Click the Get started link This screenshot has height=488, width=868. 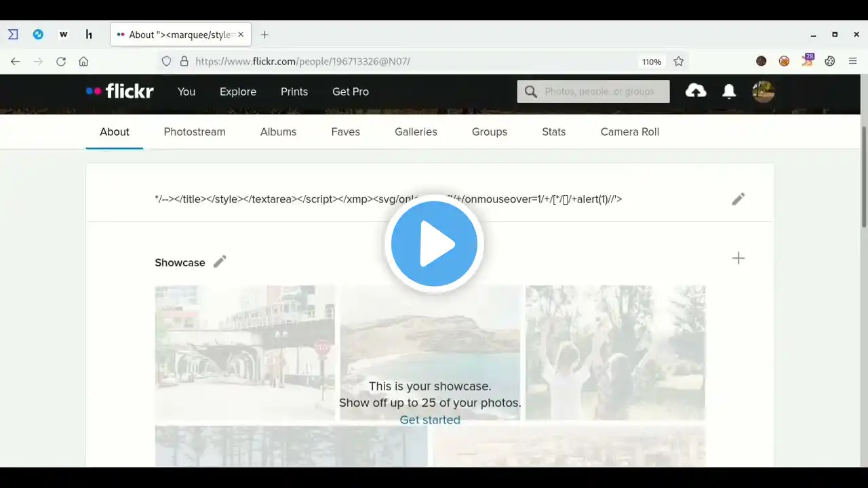430,420
